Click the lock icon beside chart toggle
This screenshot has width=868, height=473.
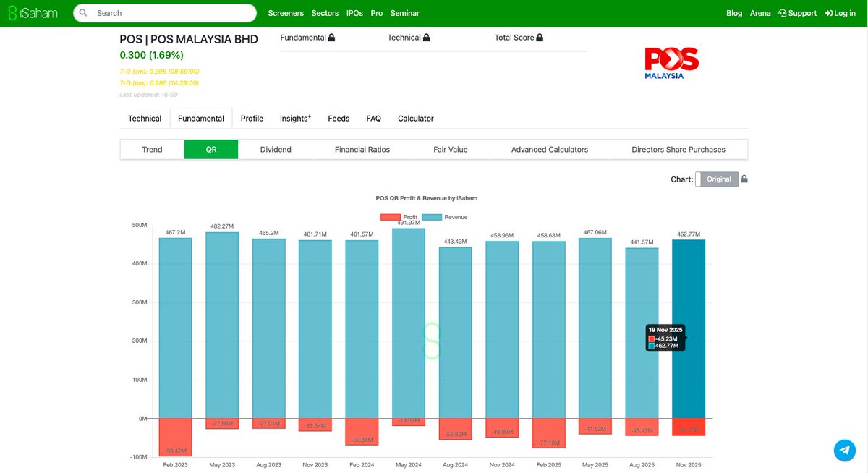pos(744,179)
